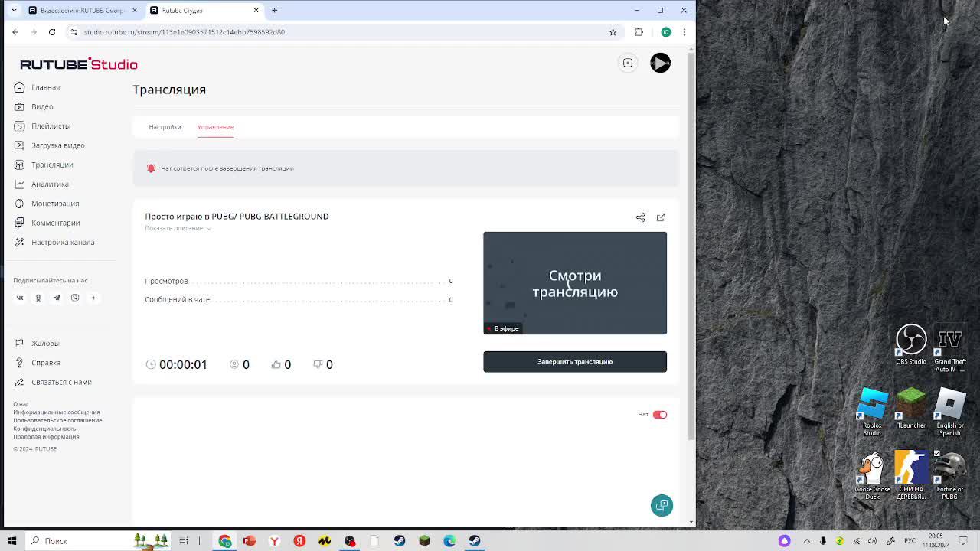The width and height of the screenshot is (980, 551).
Task: Open the channel avatar menu in header
Action: coord(661,63)
